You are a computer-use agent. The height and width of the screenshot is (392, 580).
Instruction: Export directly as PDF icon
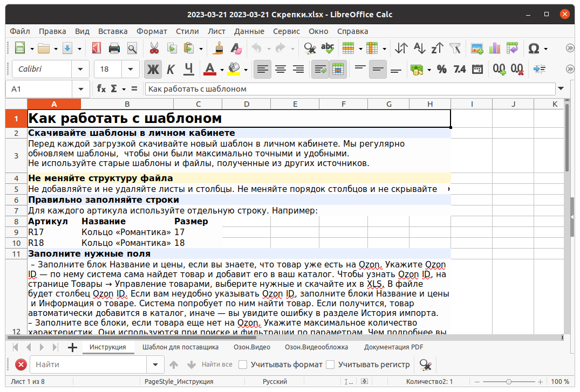click(x=97, y=49)
